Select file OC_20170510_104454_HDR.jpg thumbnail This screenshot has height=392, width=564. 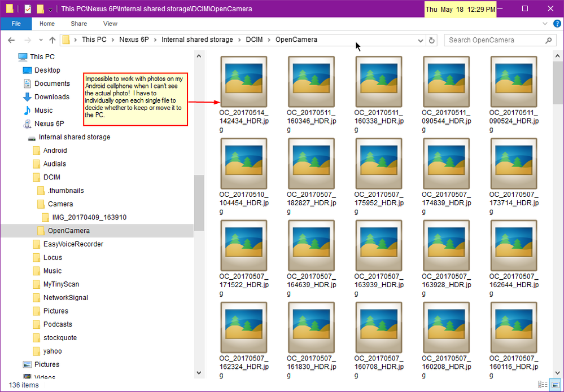click(244, 164)
